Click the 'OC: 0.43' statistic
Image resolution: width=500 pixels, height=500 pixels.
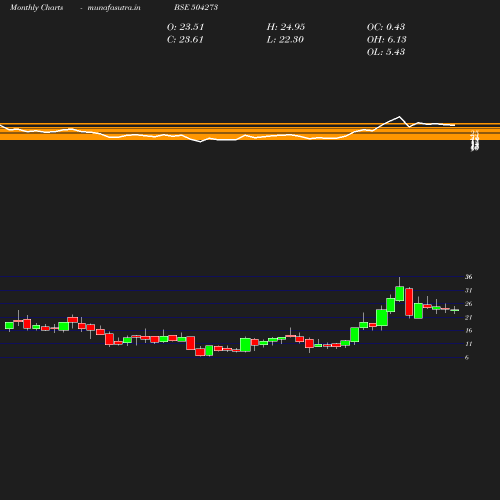pyautogui.click(x=386, y=27)
